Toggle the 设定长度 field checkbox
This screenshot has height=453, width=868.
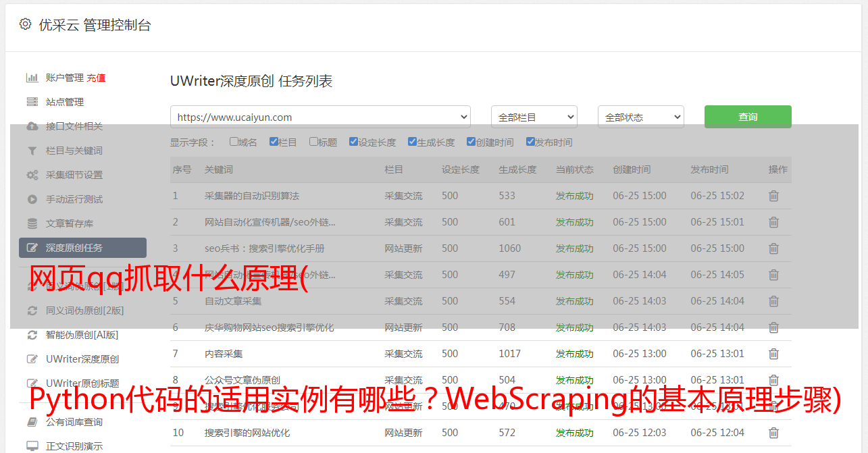coord(353,142)
